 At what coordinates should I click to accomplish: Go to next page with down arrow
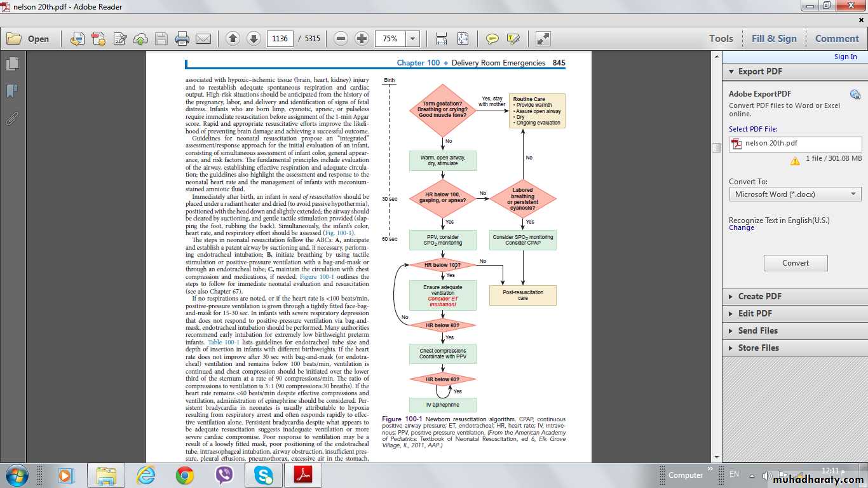click(254, 39)
